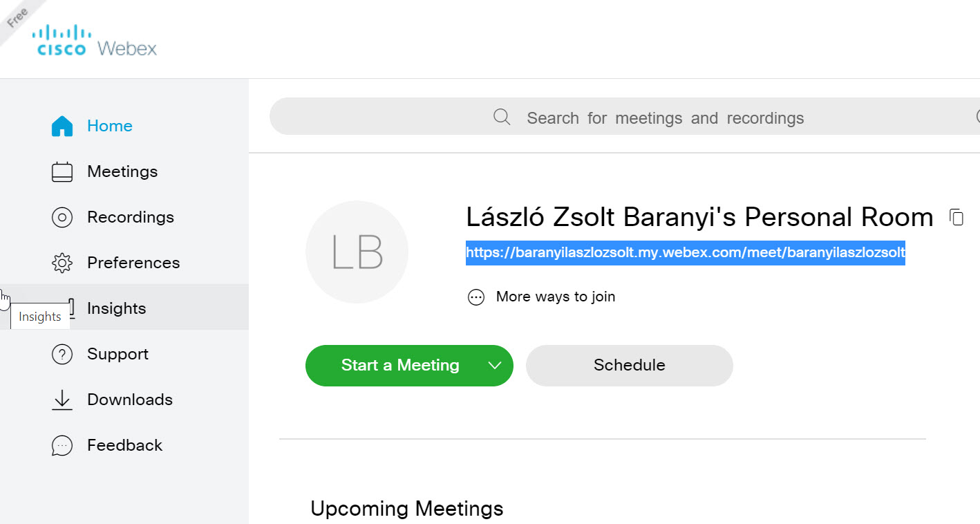The image size is (980, 524).
Task: Open the highlighted Personal Room URL
Action: tap(686, 253)
